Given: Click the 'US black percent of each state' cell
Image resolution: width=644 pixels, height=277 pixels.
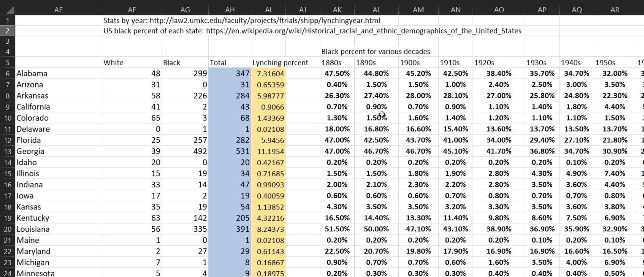Looking at the screenshot, I should [x=312, y=31].
